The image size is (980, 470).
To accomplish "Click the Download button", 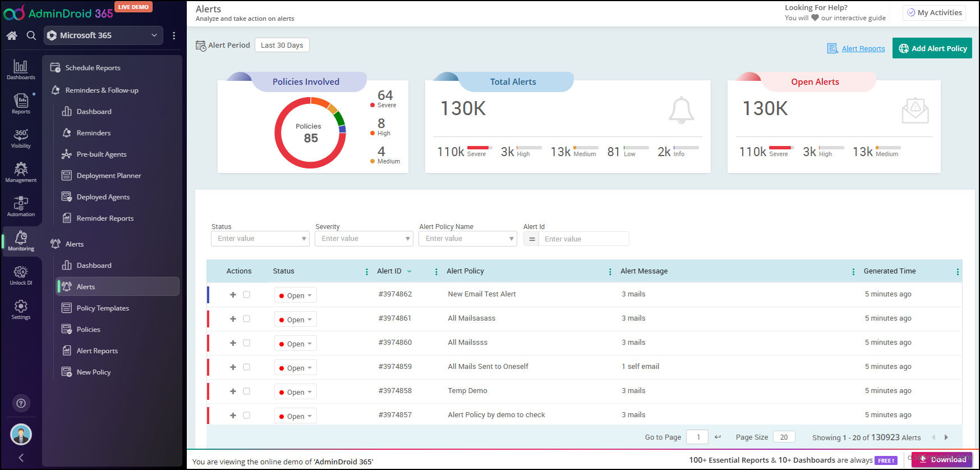I will [x=941, y=459].
